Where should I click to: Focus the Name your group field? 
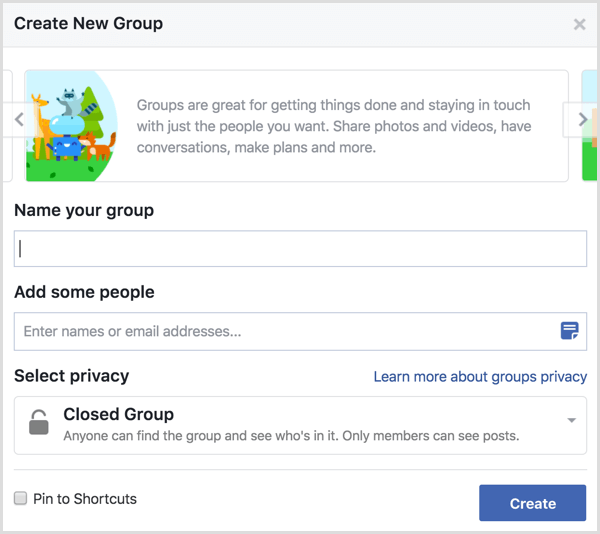coord(300,249)
